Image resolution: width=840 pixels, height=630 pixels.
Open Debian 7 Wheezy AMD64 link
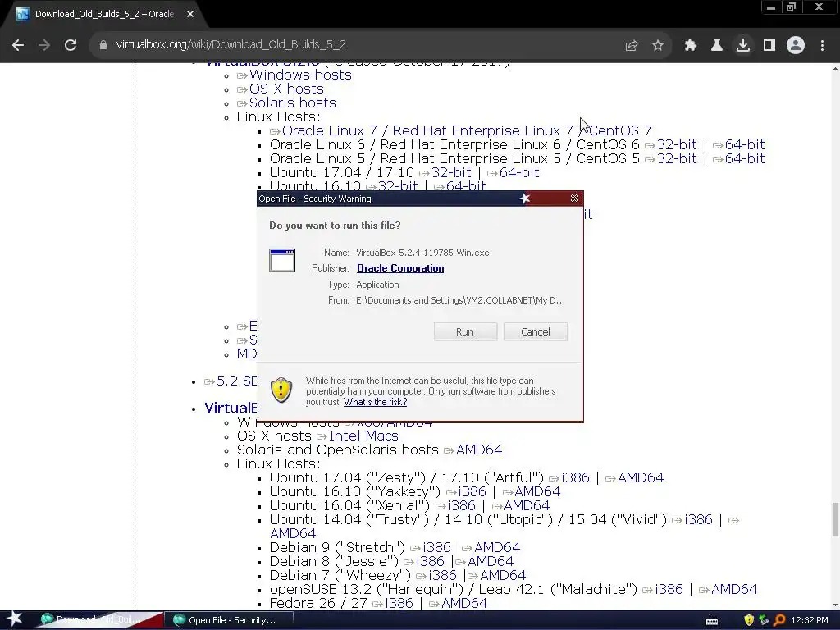click(503, 575)
